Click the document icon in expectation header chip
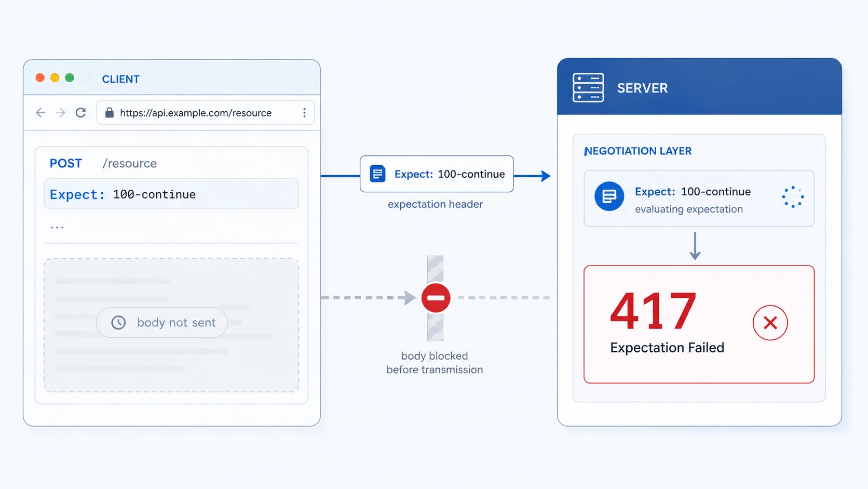 pyautogui.click(x=377, y=174)
